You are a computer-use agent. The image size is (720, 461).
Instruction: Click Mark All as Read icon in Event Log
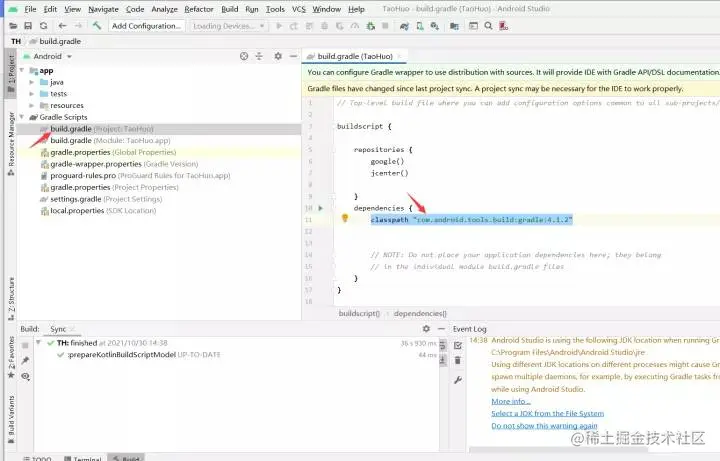click(x=458, y=345)
